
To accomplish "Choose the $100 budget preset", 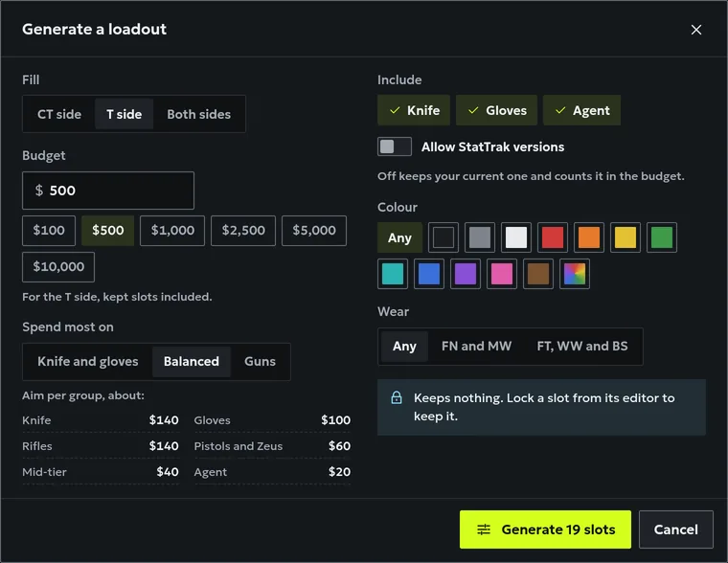I will click(49, 230).
